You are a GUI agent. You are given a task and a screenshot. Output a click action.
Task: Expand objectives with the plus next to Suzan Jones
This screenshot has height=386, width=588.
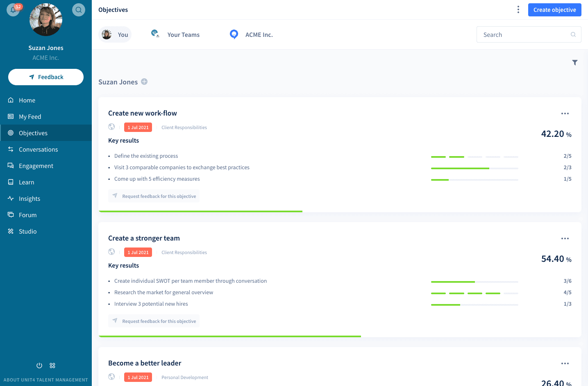(x=144, y=82)
